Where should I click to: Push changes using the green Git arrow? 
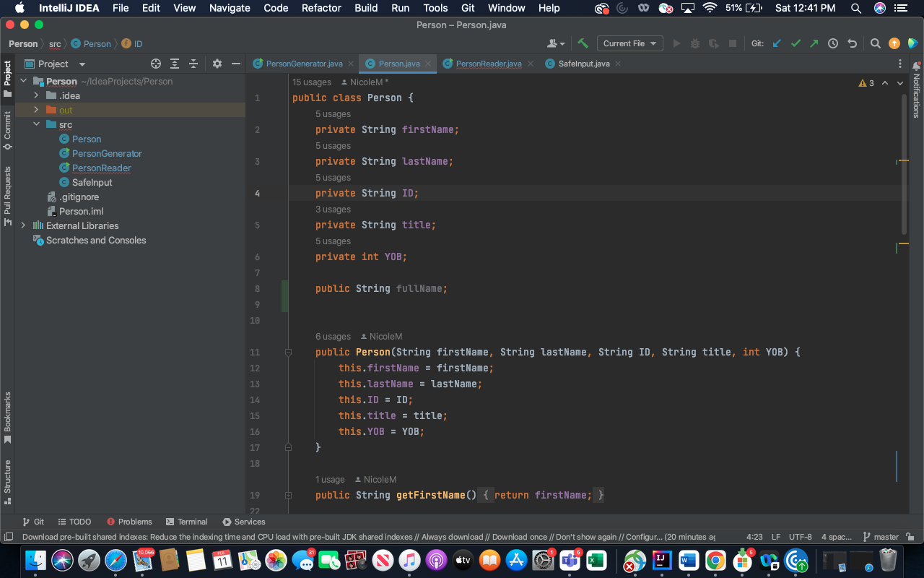pos(814,43)
